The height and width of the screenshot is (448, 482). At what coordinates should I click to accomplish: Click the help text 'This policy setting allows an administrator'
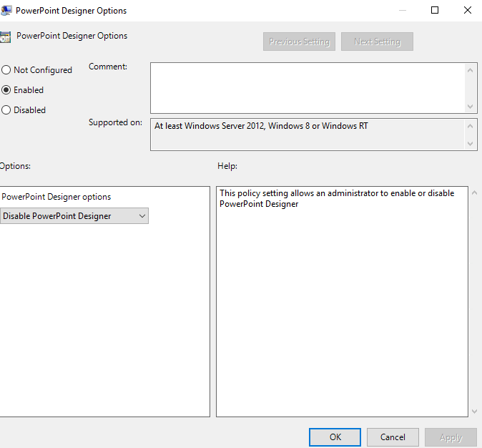point(300,193)
